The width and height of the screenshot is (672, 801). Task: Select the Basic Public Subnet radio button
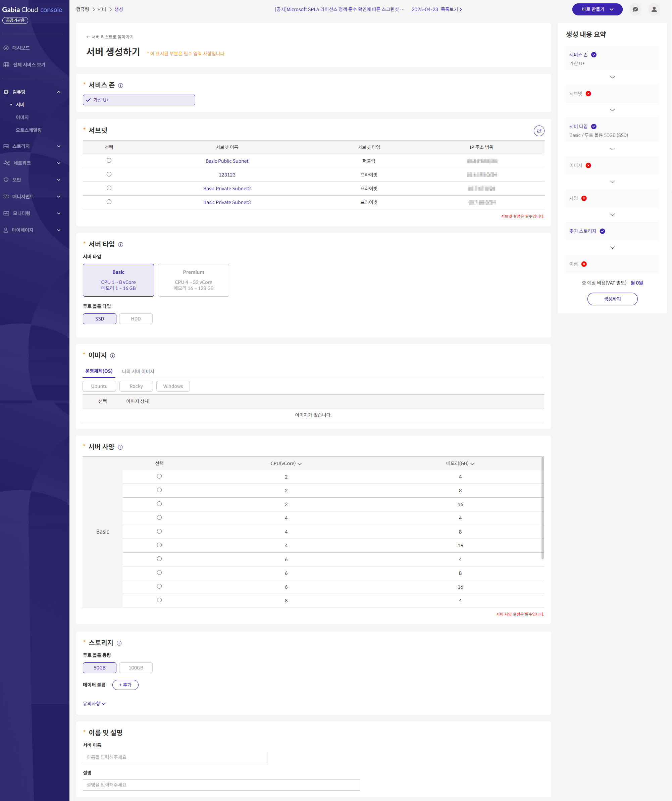[x=109, y=161]
